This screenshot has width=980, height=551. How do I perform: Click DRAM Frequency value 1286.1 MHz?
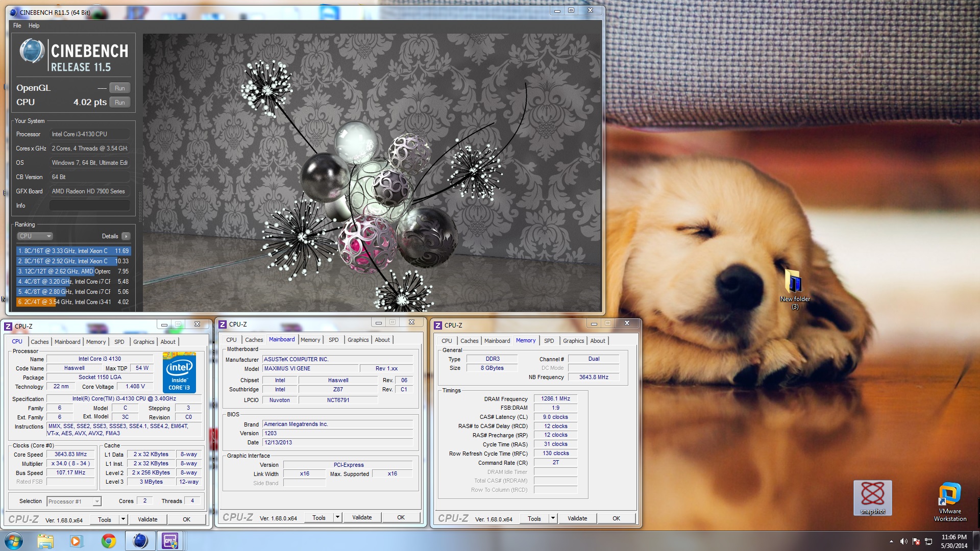point(555,399)
